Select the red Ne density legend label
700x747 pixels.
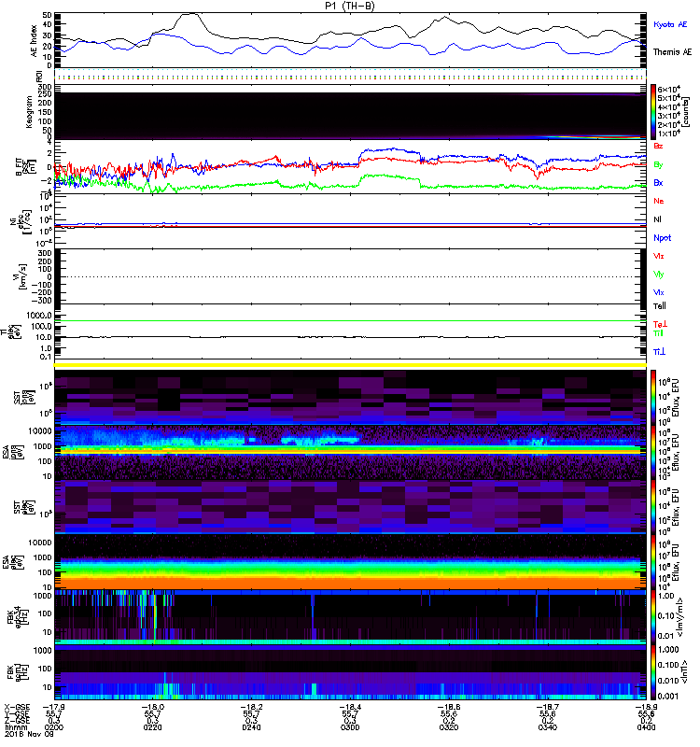(x=658, y=201)
